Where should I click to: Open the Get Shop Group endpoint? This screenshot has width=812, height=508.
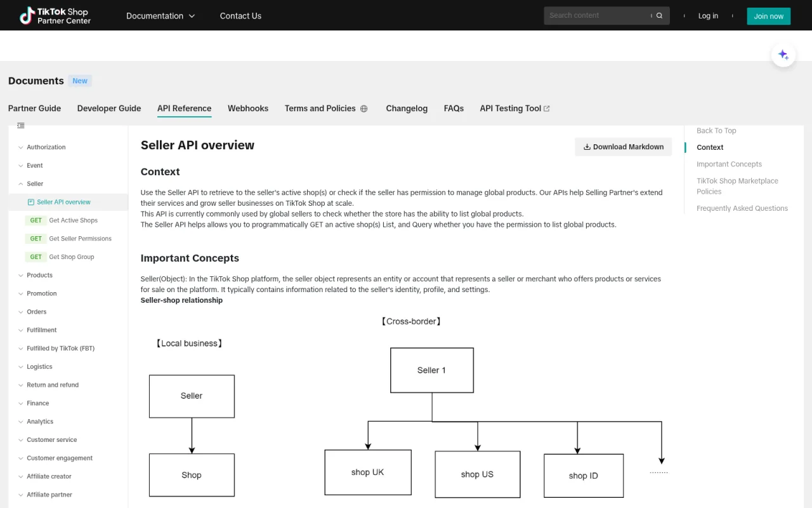pyautogui.click(x=72, y=257)
